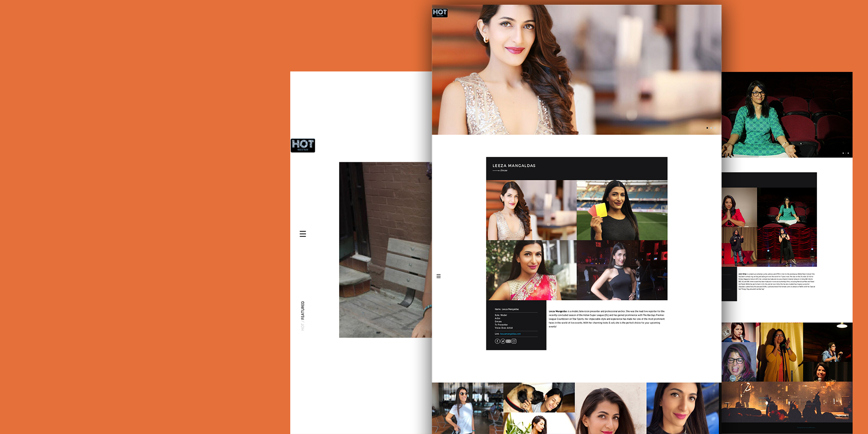This screenshot has height=434, width=868.
Task: Click the LEEZA MANGALDAS profile header
Action: coord(514,166)
